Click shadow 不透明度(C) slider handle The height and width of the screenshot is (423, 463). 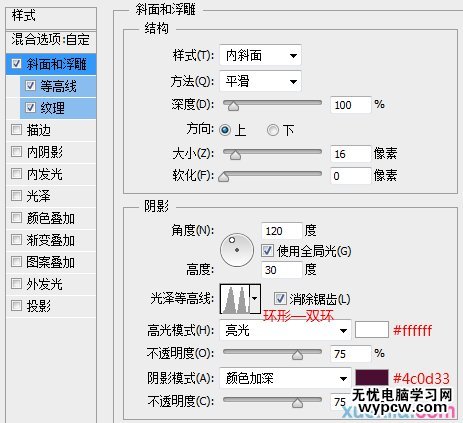(297, 403)
